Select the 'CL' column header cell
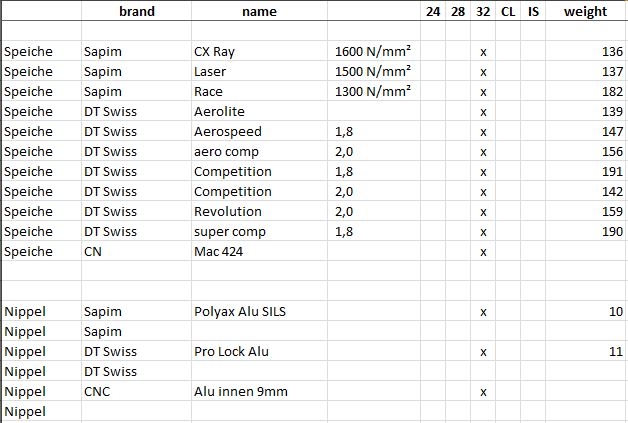 pyautogui.click(x=508, y=11)
